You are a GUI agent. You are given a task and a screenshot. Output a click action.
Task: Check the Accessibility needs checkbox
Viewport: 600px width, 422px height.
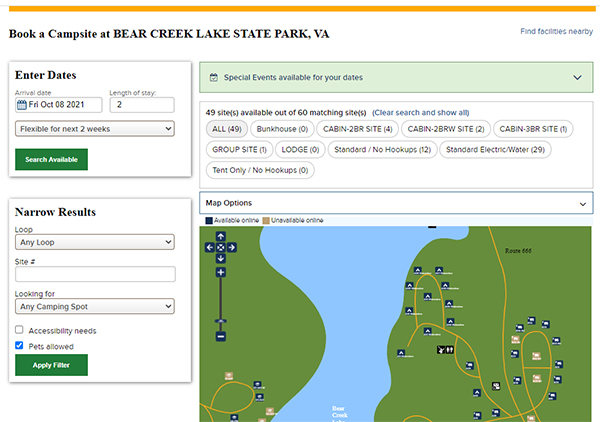tap(20, 330)
